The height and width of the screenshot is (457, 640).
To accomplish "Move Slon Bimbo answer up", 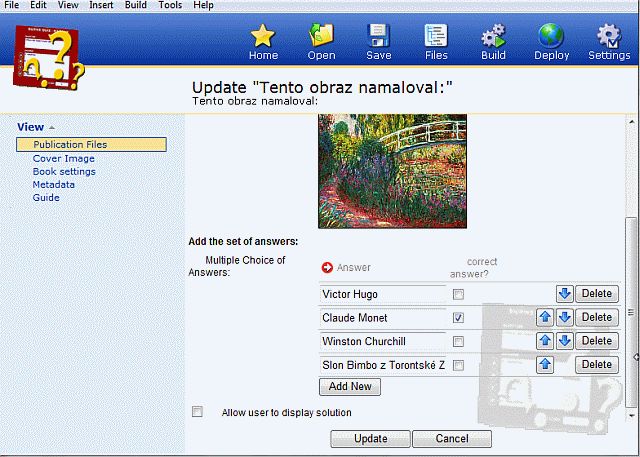I will [x=545, y=365].
